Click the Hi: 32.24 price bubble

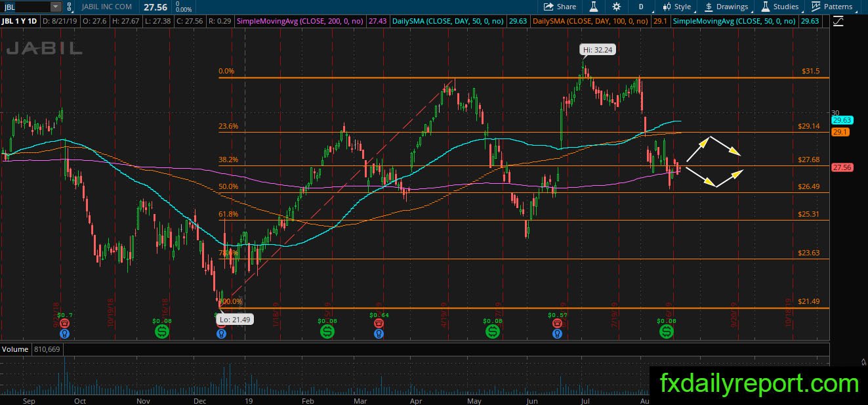point(598,49)
